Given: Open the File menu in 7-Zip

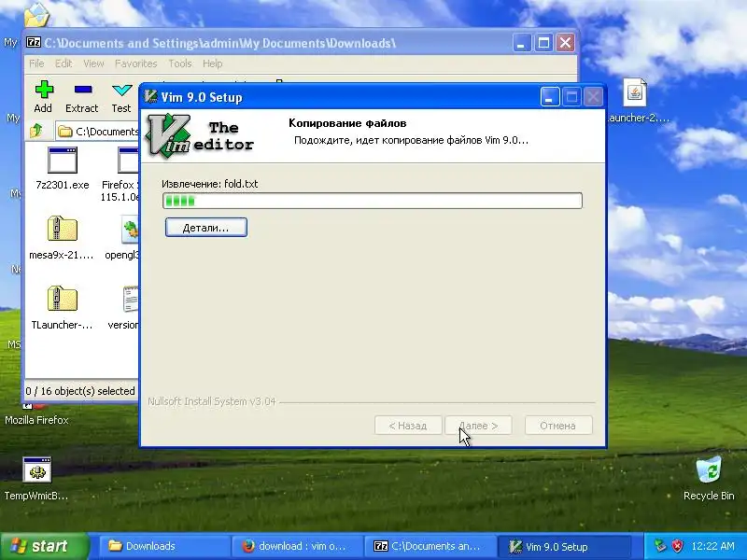Looking at the screenshot, I should tap(36, 63).
